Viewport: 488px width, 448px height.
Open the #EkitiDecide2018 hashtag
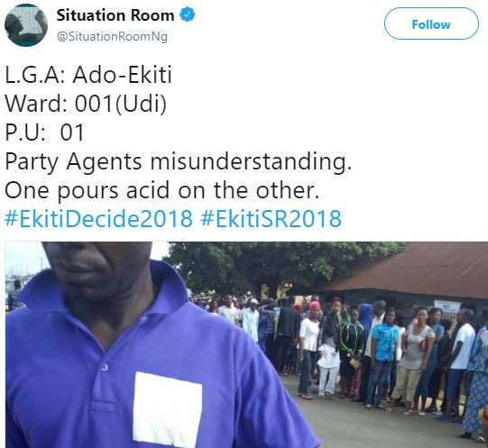pos(98,218)
